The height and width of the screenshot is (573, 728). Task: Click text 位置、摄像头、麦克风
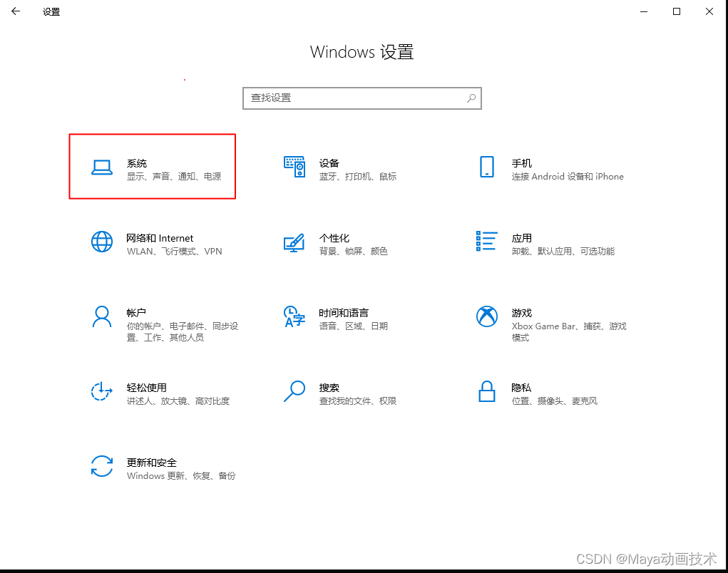[x=554, y=401]
